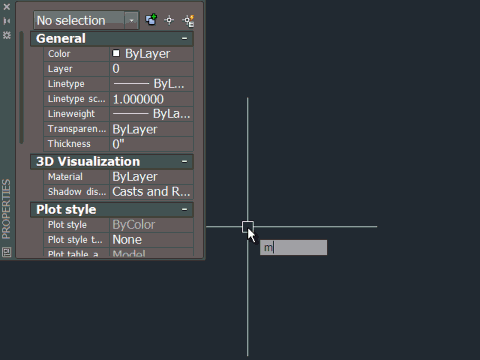Viewport: 480px width, 360px height.
Task: Edit Transparency ByLayer value
Action: coord(152,129)
